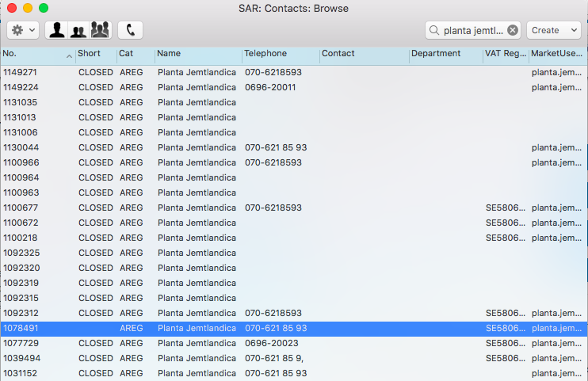Click planta.jem... email in row 1031152
The image size is (588, 381).
coord(556,373)
